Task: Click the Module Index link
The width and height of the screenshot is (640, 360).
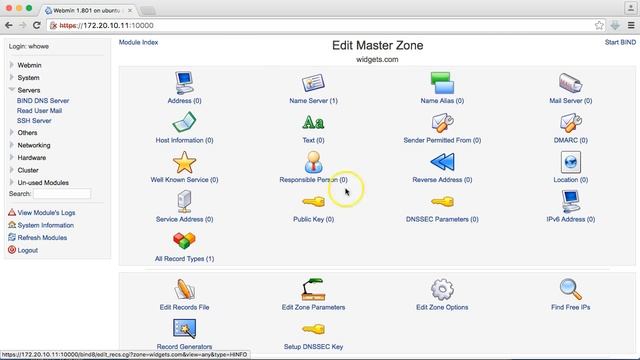Action: [138, 42]
